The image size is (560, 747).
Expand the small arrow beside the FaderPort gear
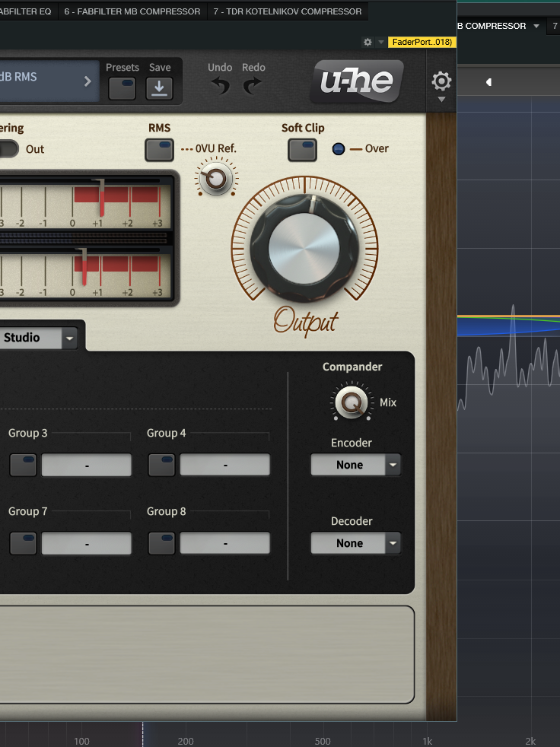[x=380, y=42]
